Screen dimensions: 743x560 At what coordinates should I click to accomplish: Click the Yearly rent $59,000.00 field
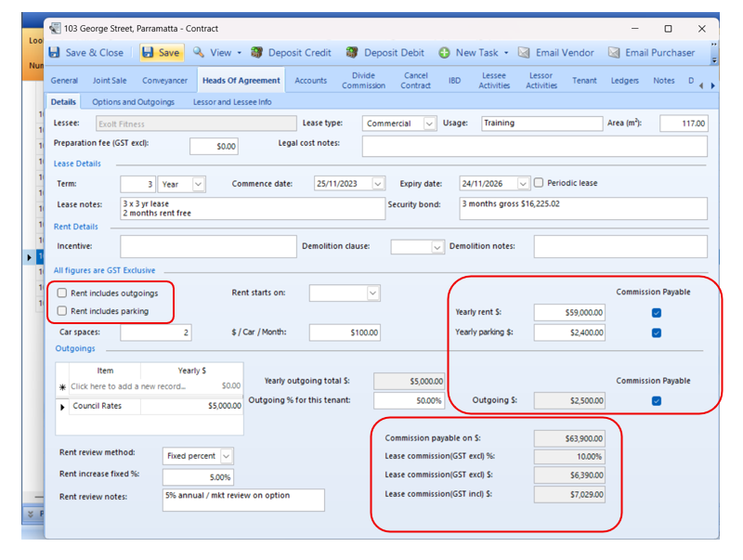pyautogui.click(x=569, y=313)
